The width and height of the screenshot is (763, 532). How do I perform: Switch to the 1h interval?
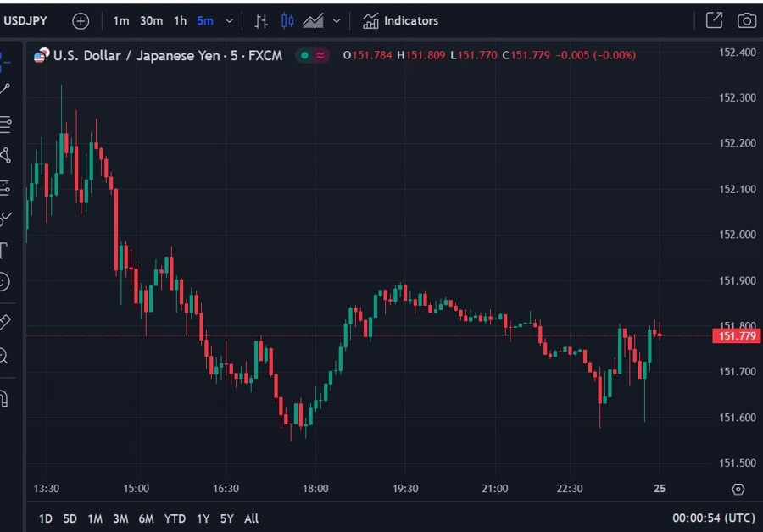tap(180, 21)
